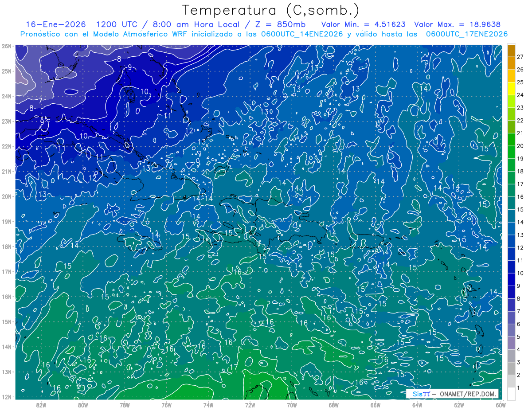Click the '21N' latitude label
532x411 pixels.
pyautogui.click(x=6, y=171)
